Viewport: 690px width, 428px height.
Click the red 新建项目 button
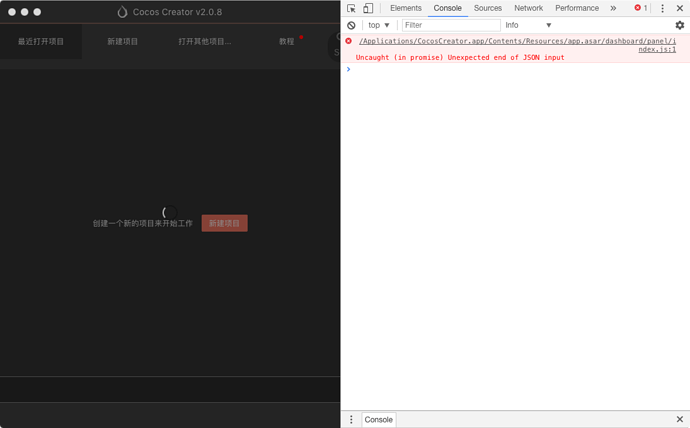(224, 223)
